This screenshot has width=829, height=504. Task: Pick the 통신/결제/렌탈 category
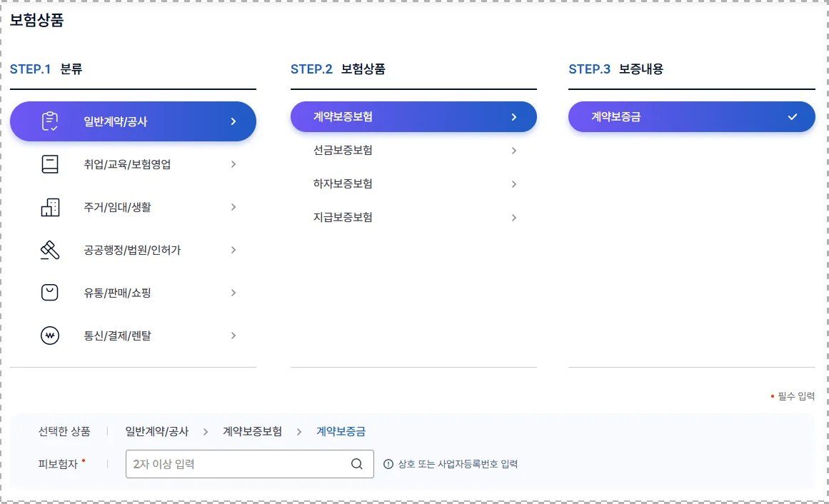(134, 336)
